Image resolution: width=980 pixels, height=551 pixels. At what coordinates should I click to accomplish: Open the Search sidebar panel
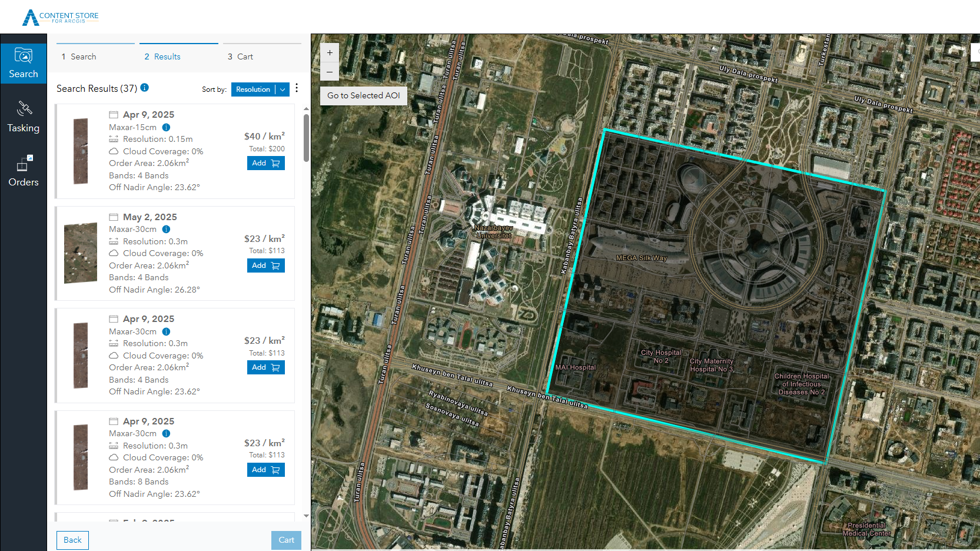24,64
